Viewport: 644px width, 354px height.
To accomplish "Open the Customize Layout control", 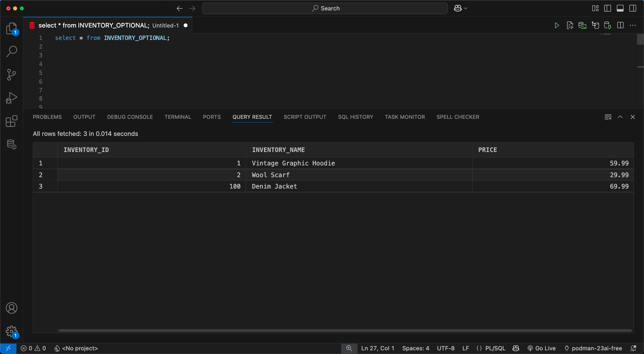I will coord(595,8).
